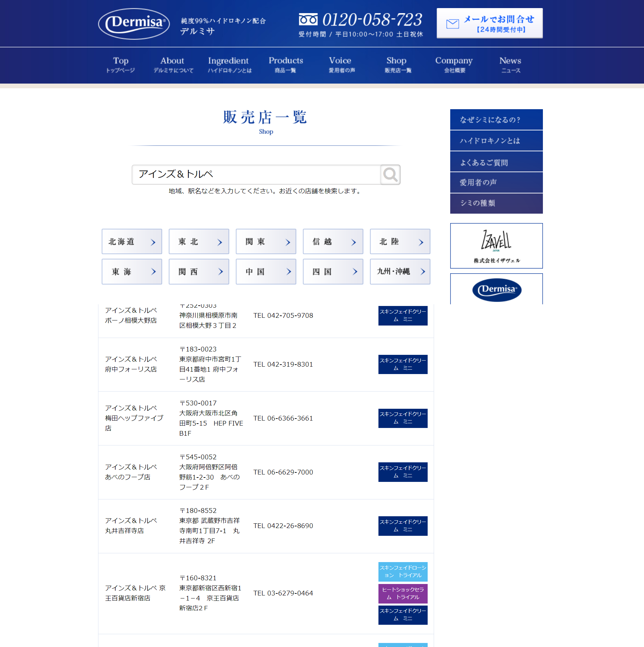Click the toll-free phone number icon
The height and width of the screenshot is (647, 644).
coord(308,20)
